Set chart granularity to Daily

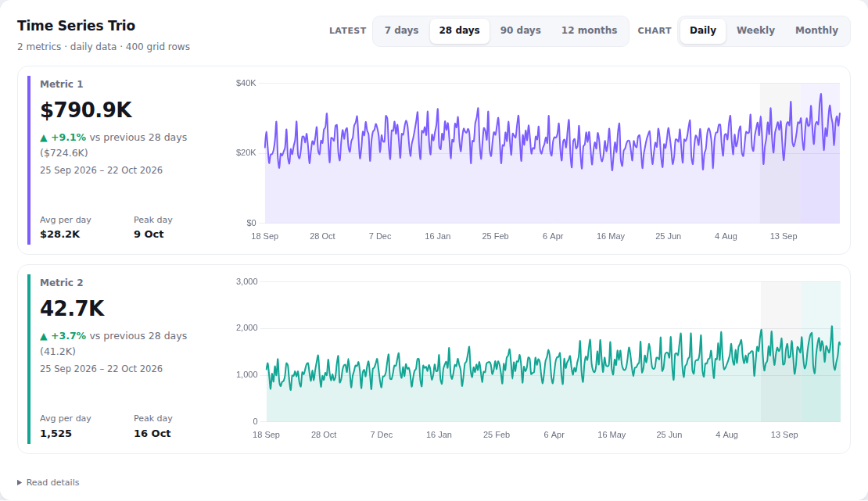[702, 30]
